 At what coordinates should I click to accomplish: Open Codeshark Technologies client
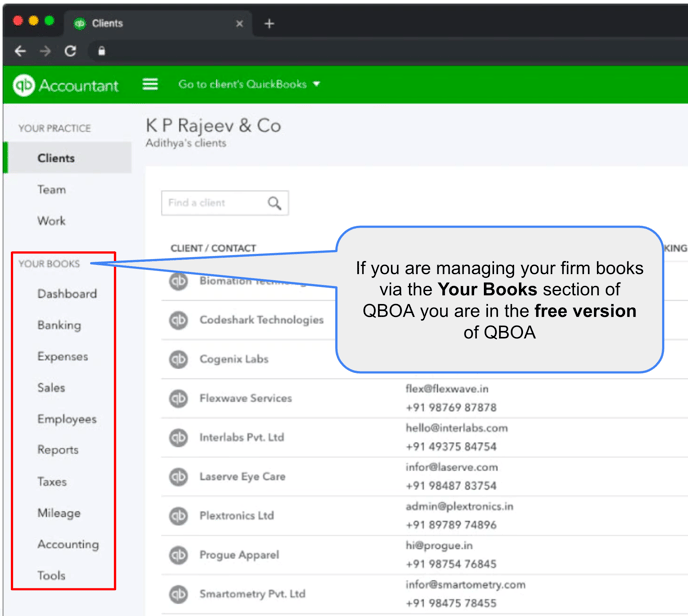click(262, 320)
